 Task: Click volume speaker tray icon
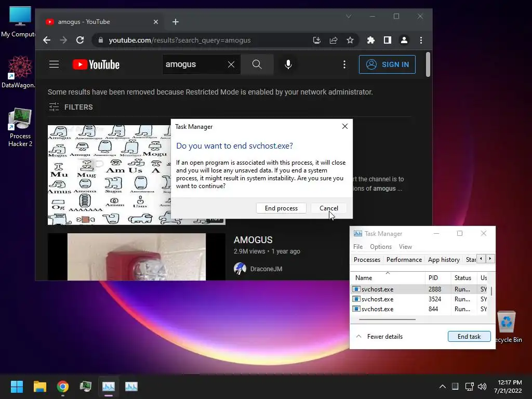tap(482, 387)
